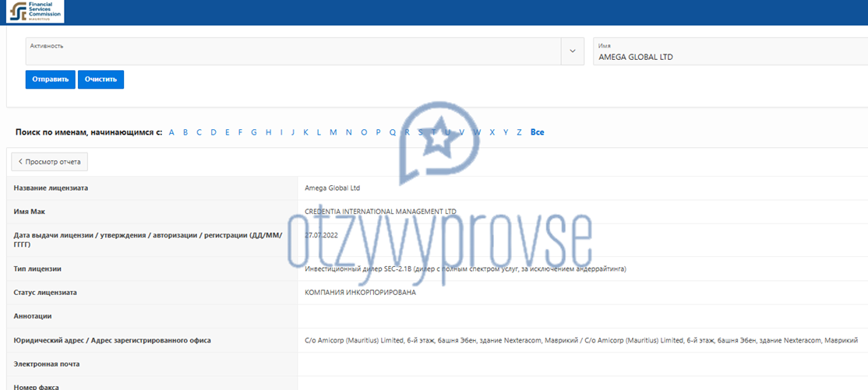
Task: Filter names starting with K
Action: pos(305,132)
